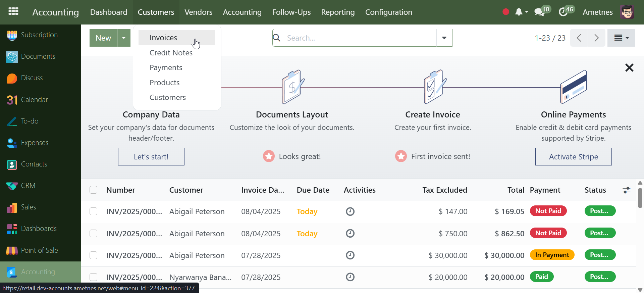Click the Activate Stripe button
Screen dimensions: 644x293
573,157
